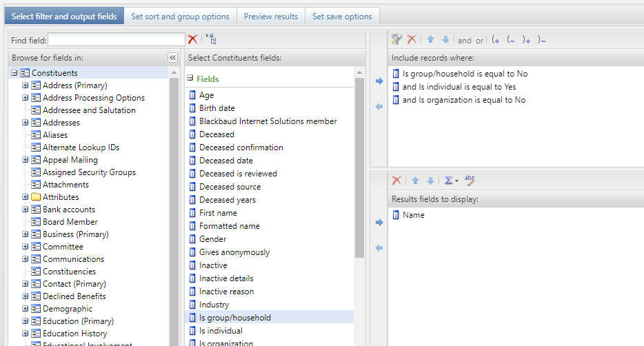Add selected field to Results fields

(x=379, y=223)
